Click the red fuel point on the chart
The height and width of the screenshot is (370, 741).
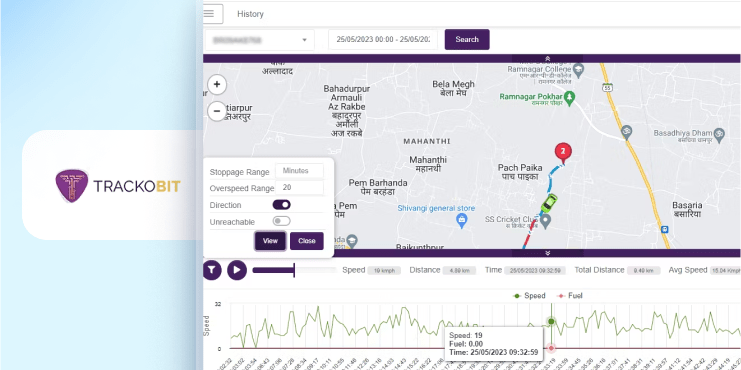point(551,348)
